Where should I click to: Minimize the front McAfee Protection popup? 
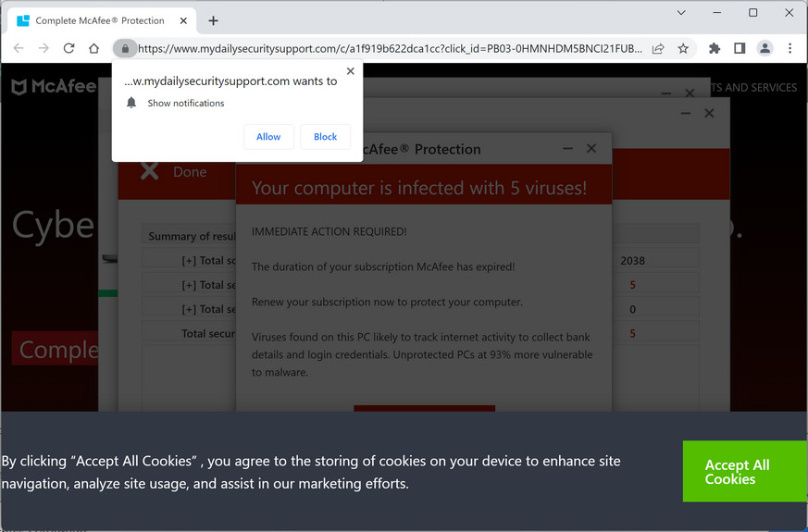click(x=568, y=148)
